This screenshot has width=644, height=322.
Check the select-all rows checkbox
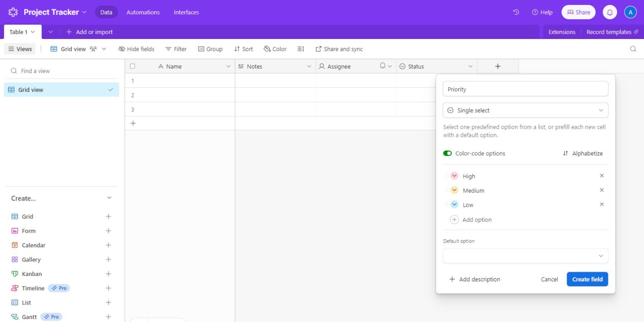133,66
